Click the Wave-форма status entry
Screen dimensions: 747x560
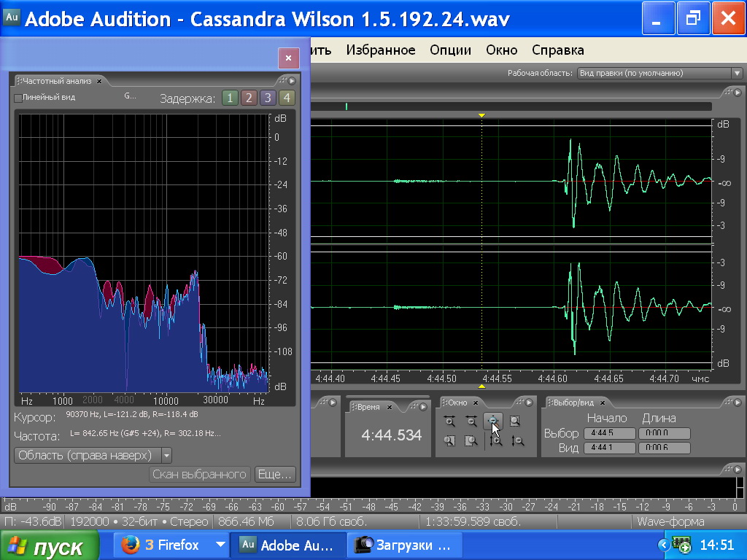(x=671, y=522)
